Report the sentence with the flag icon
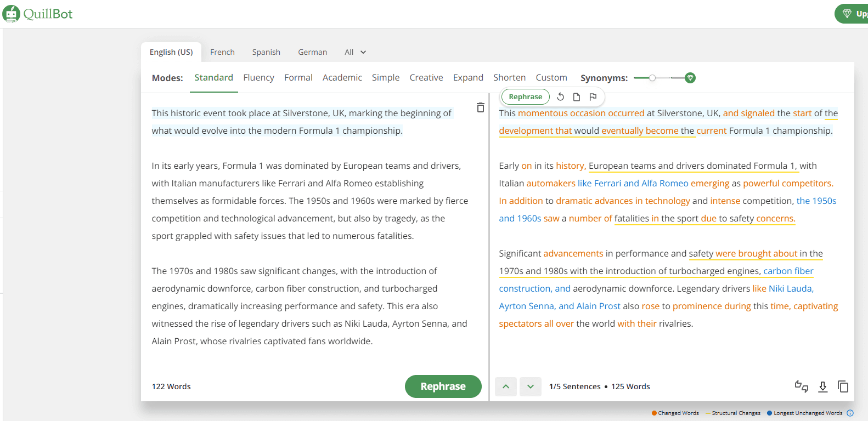 pyautogui.click(x=593, y=97)
